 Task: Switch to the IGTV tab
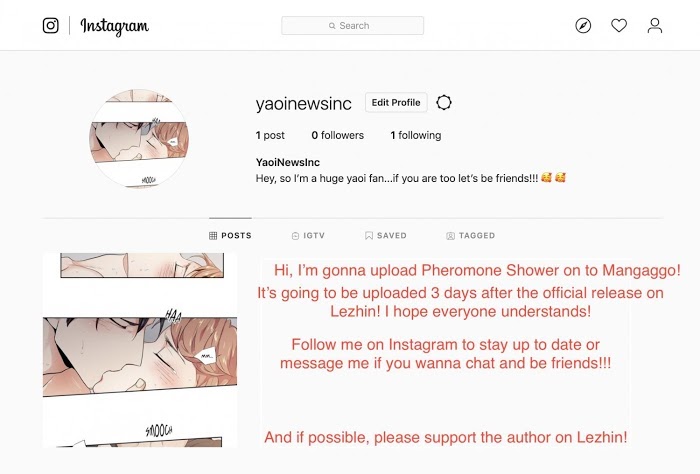click(308, 236)
